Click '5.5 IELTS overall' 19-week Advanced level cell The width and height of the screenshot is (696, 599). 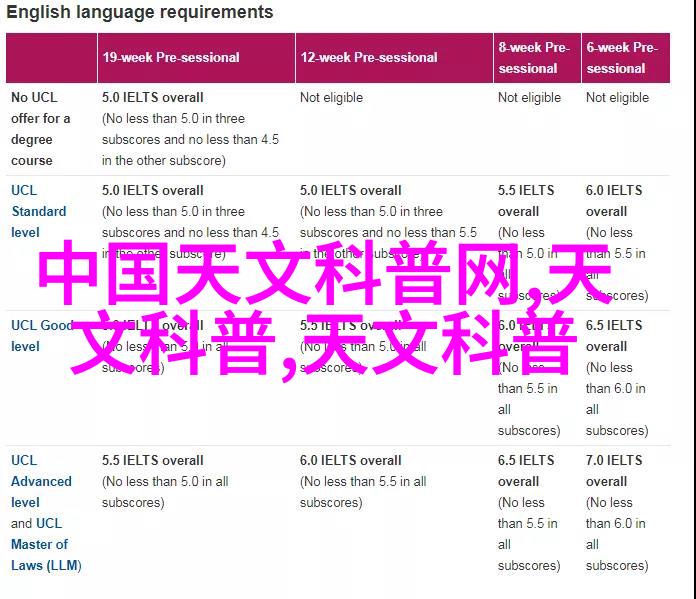click(x=153, y=460)
